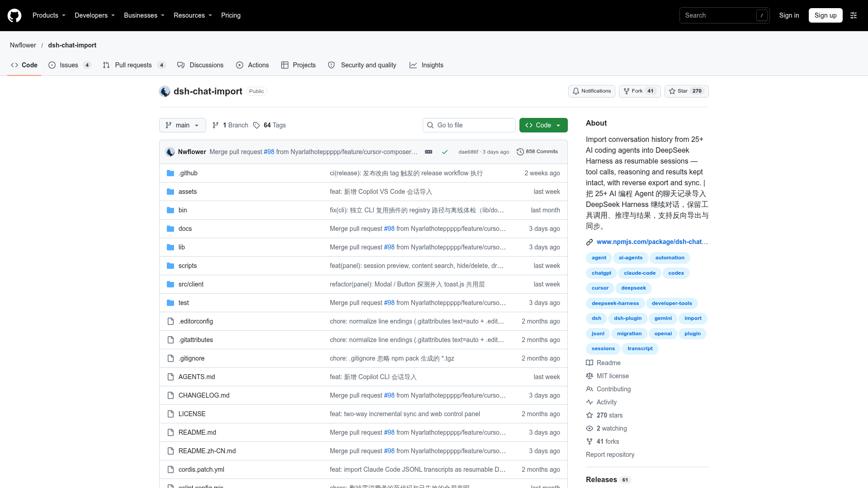Switch to the Actions tab
This screenshot has height=488, width=868.
tap(252, 65)
